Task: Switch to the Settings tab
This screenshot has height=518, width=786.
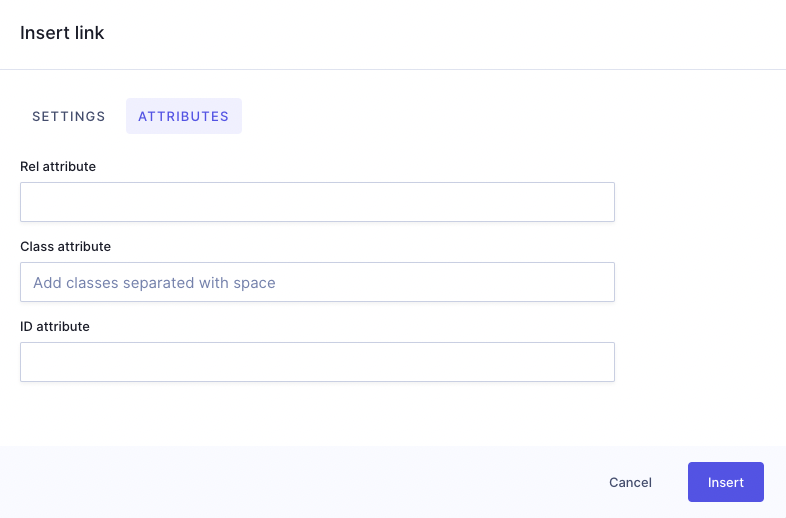Action: 69,116
